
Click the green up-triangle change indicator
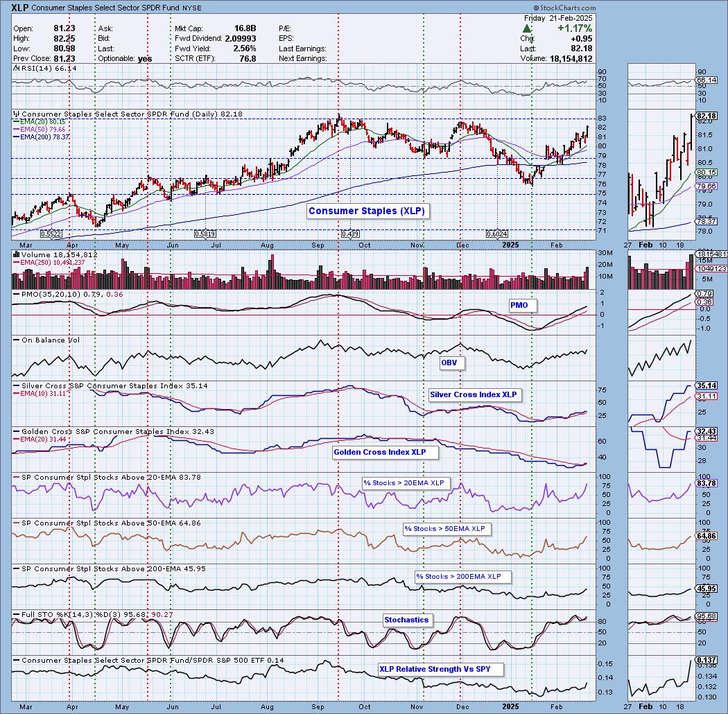(x=528, y=28)
